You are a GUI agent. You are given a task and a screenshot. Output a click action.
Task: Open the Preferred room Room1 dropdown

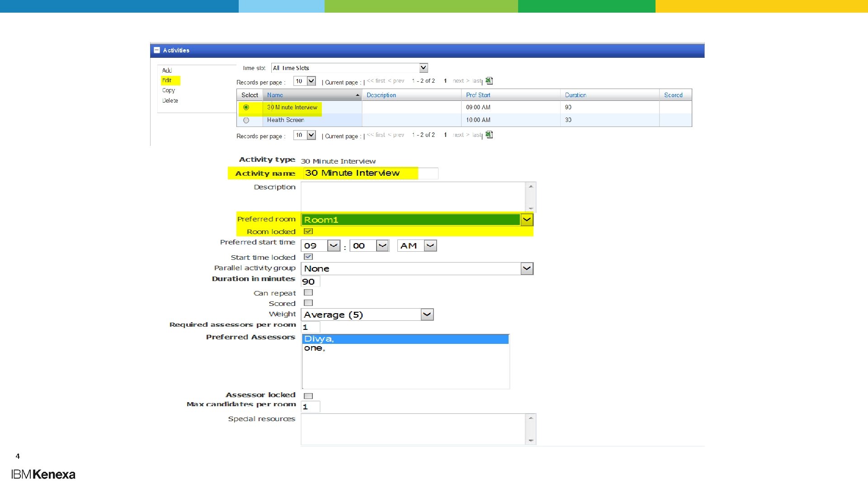pyautogui.click(x=527, y=220)
